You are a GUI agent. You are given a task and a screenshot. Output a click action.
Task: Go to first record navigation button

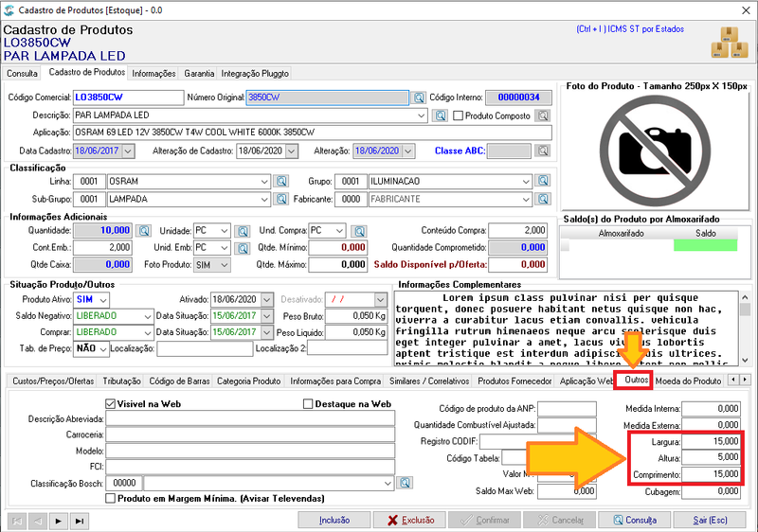[x=17, y=521]
